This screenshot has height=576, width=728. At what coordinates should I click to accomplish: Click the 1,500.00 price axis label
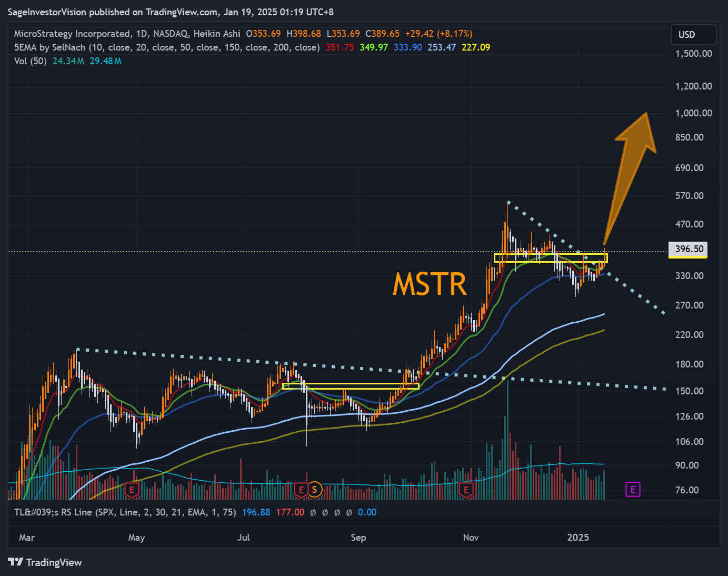coord(694,54)
